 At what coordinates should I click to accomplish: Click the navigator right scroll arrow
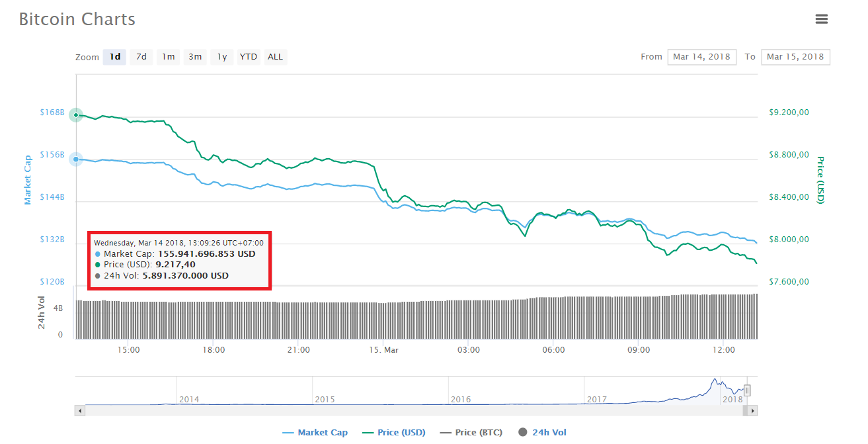752,411
